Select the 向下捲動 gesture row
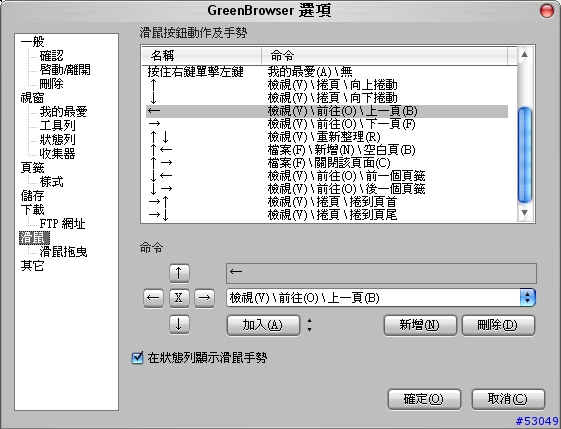 click(x=327, y=98)
